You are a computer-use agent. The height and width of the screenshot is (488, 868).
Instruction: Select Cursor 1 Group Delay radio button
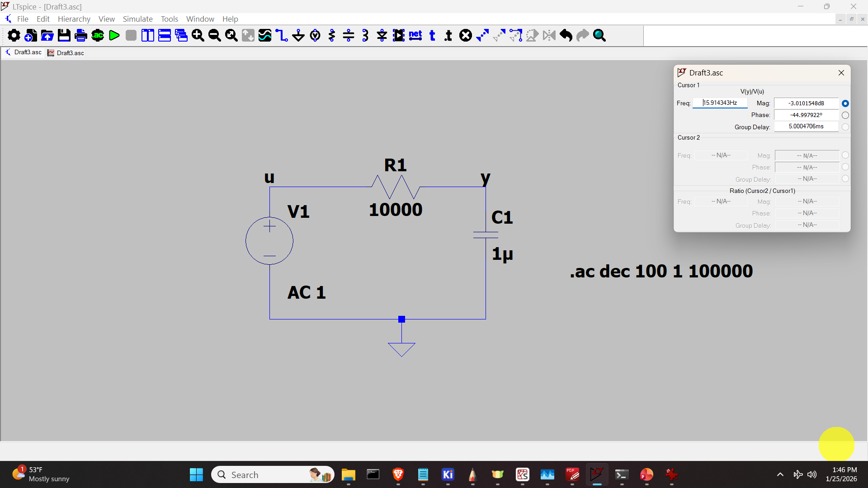point(845,127)
